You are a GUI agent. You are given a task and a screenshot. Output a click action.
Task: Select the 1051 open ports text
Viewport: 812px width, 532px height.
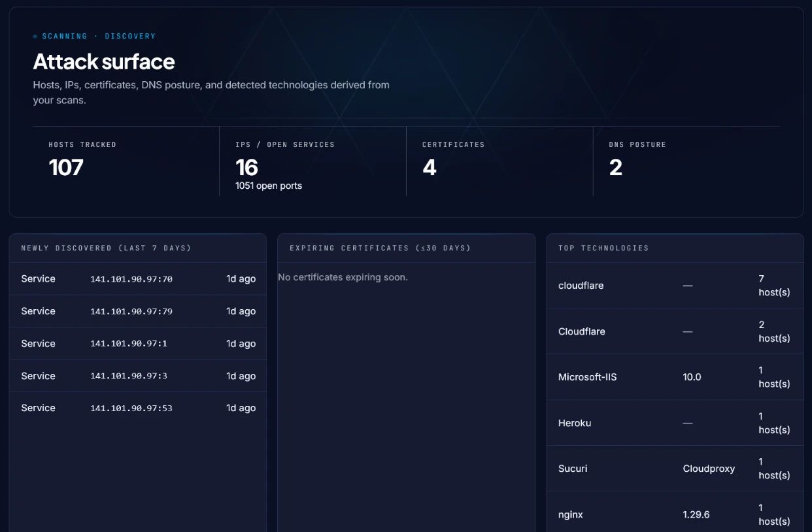click(x=269, y=186)
